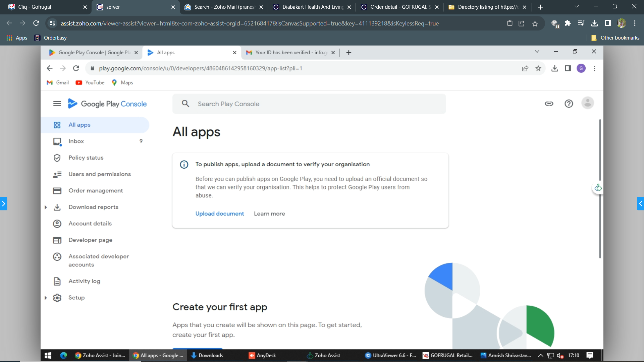Click the Learn more button

[269, 214]
